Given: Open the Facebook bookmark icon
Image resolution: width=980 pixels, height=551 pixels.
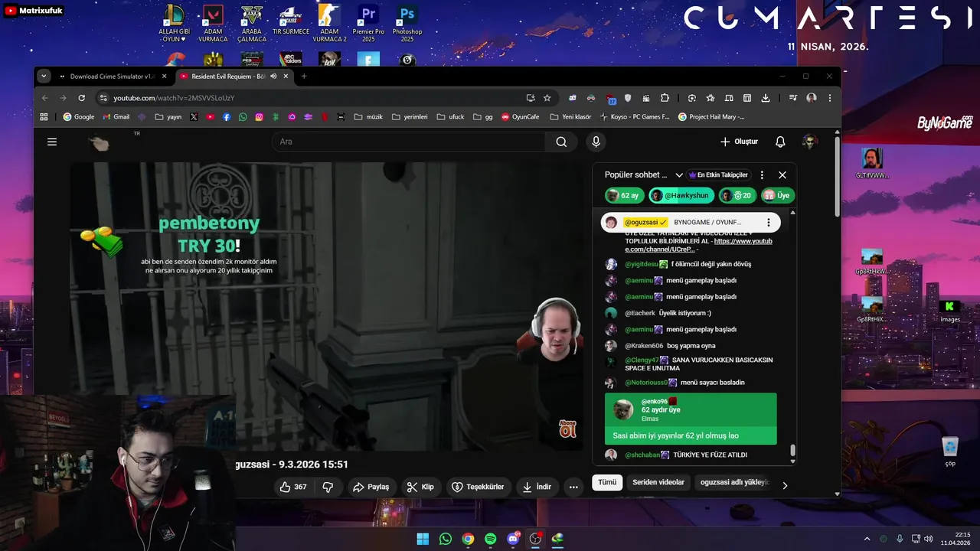Looking at the screenshot, I should click(x=227, y=117).
